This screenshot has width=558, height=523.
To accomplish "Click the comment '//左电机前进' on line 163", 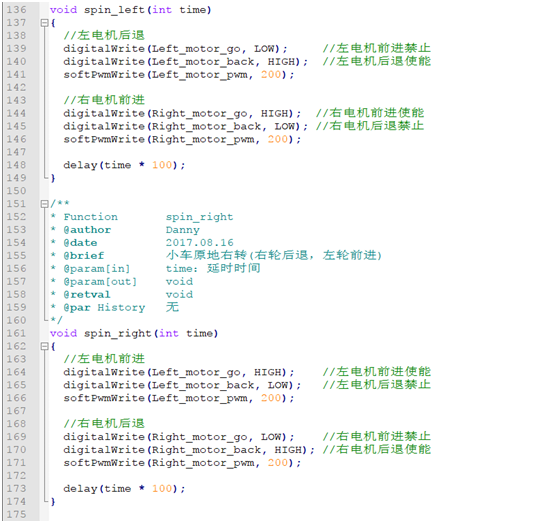I will [x=104, y=359].
